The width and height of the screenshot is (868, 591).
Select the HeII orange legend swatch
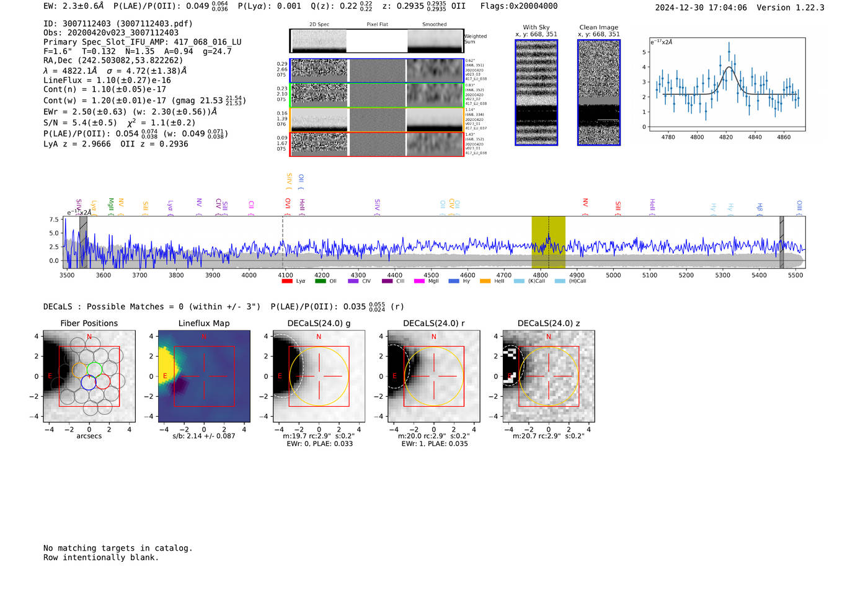pos(485,281)
